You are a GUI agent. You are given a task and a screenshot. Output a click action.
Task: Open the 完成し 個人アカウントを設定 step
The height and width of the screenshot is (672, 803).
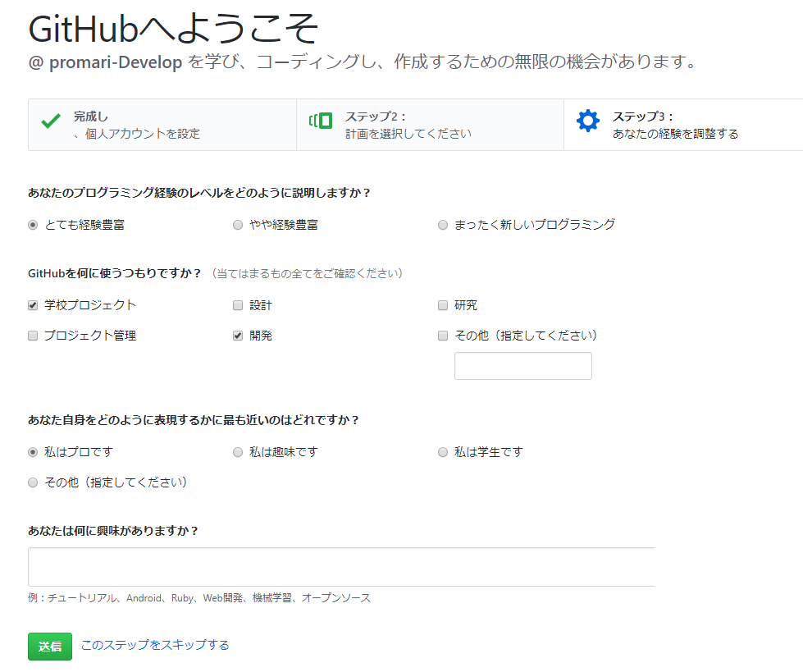pyautogui.click(x=162, y=125)
